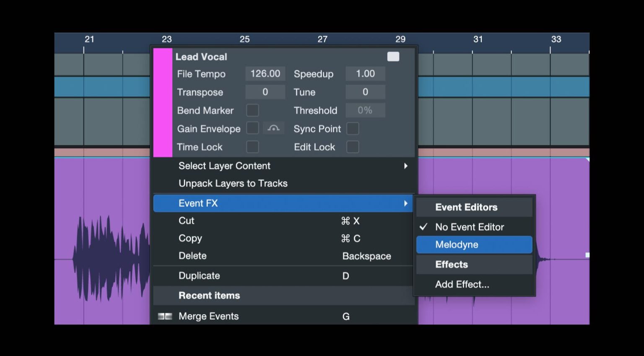Screen dimensions: 644x356
Task: Click Unpack Layers to Tracks
Action: tap(233, 183)
